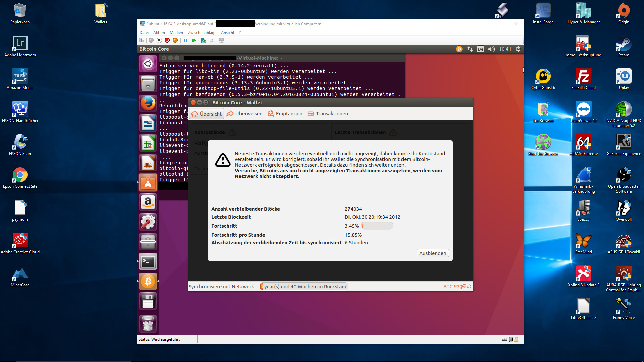Click the network sync icon in wallet status bar
The image size is (644, 362).
tap(469, 287)
